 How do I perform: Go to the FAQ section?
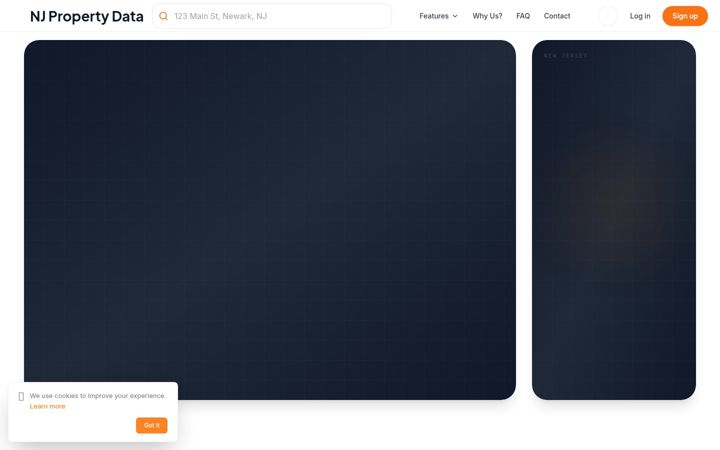click(x=523, y=16)
